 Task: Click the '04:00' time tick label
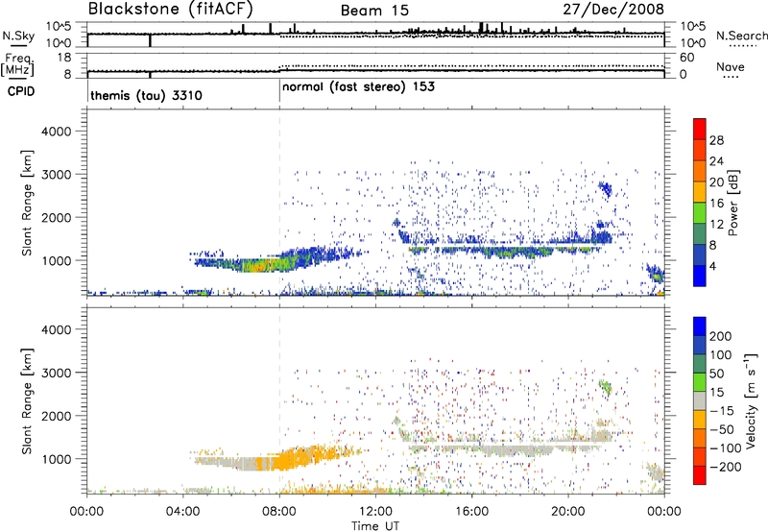[182, 512]
